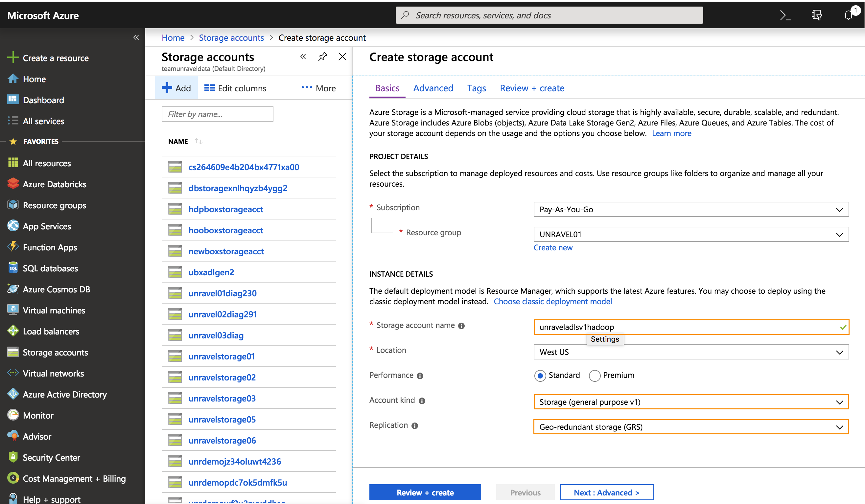Open the Cost Management + Billing icon

[13, 478]
